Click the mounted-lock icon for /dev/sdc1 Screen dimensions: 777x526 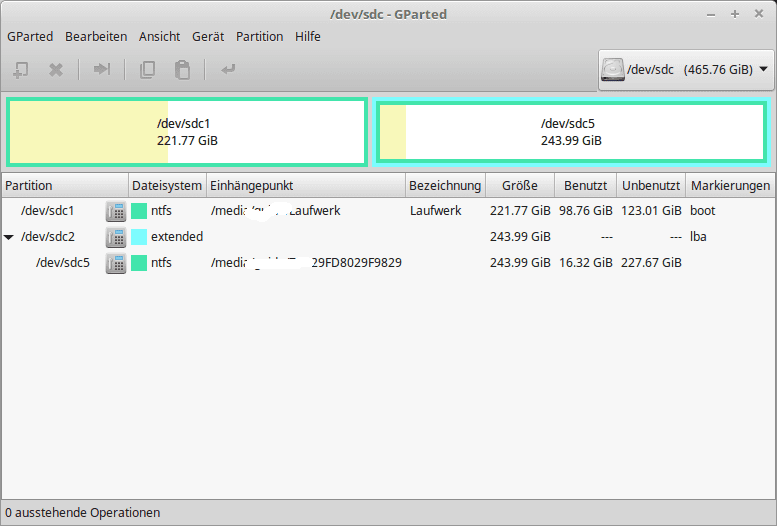point(116,211)
